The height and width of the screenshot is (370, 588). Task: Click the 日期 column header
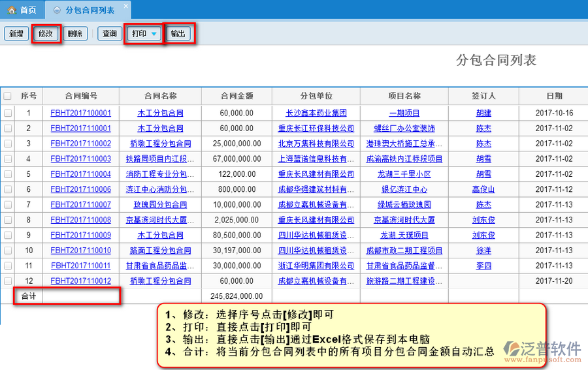553,96
